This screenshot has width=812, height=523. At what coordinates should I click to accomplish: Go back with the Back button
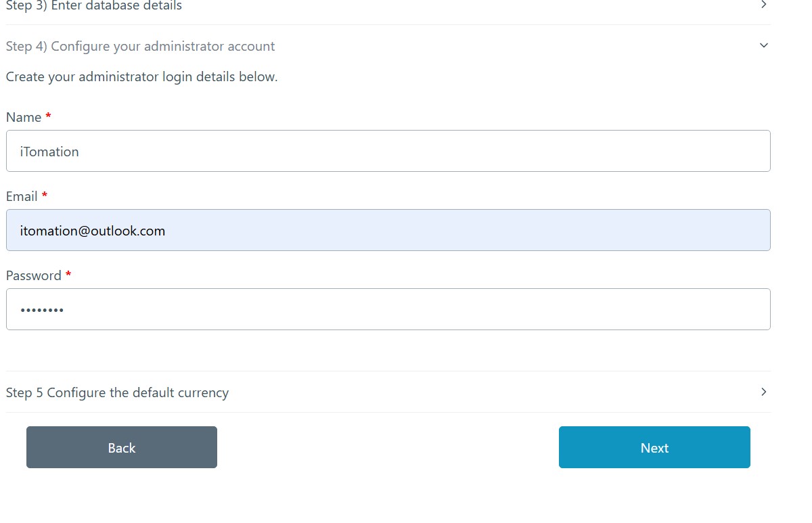[122, 447]
